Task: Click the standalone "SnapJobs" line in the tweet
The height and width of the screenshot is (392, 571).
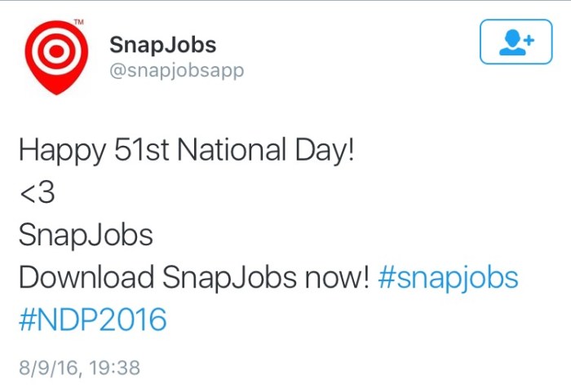Action: pos(86,236)
